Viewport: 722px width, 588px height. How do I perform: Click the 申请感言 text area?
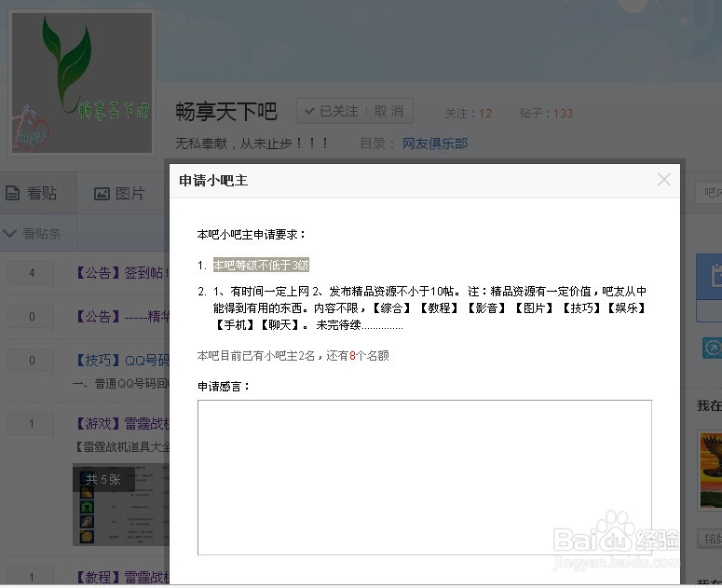tap(425, 477)
